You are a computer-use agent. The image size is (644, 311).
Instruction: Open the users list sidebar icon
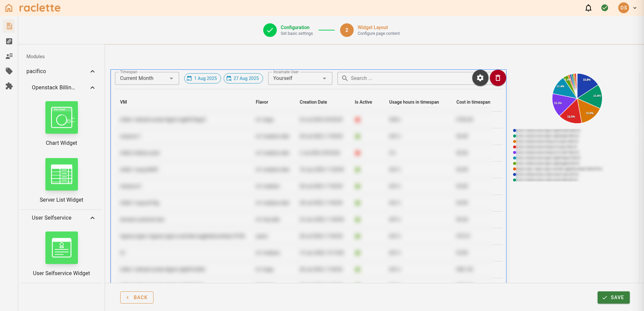click(x=9, y=56)
